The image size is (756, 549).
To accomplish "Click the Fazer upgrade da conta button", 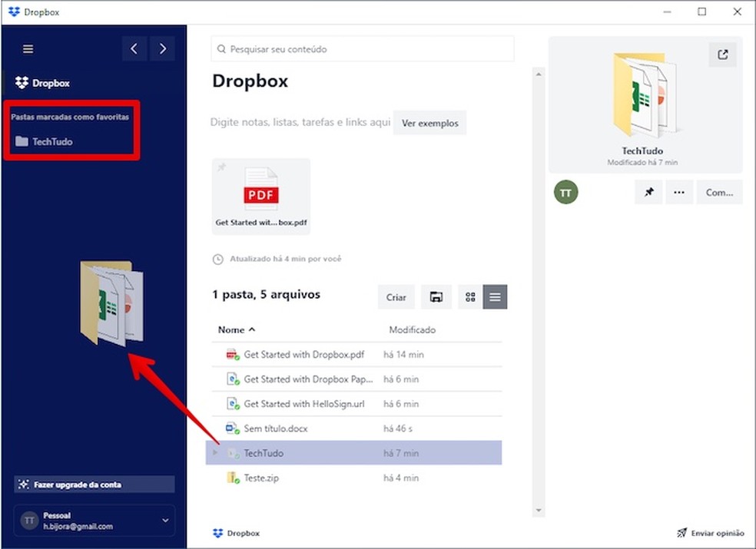I will pos(94,485).
